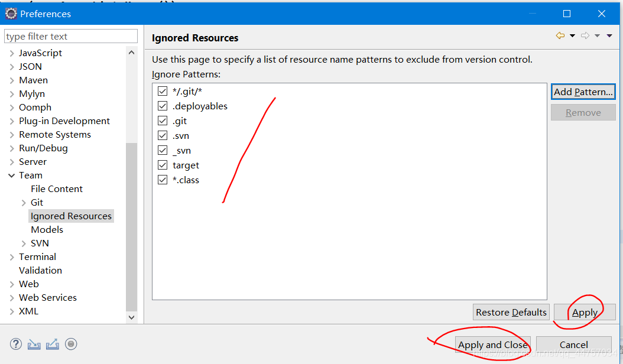Expand the Run/Debug node
The height and width of the screenshot is (364, 623).
coord(11,148)
